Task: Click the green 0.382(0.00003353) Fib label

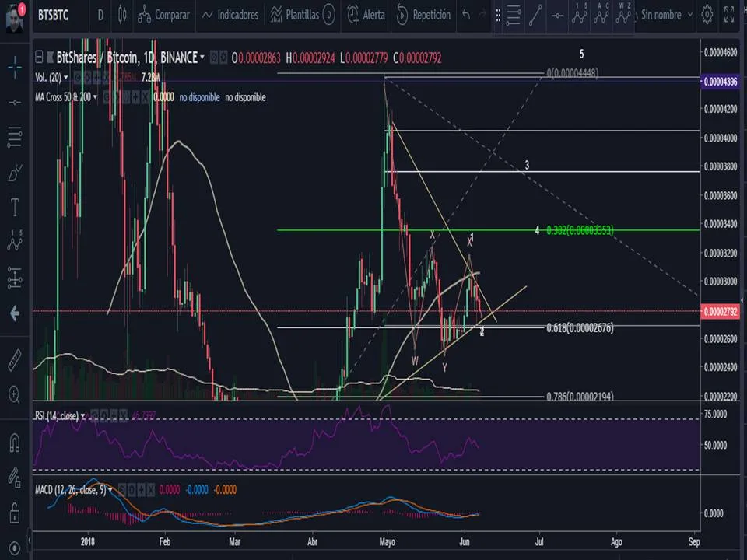Action: (x=580, y=230)
